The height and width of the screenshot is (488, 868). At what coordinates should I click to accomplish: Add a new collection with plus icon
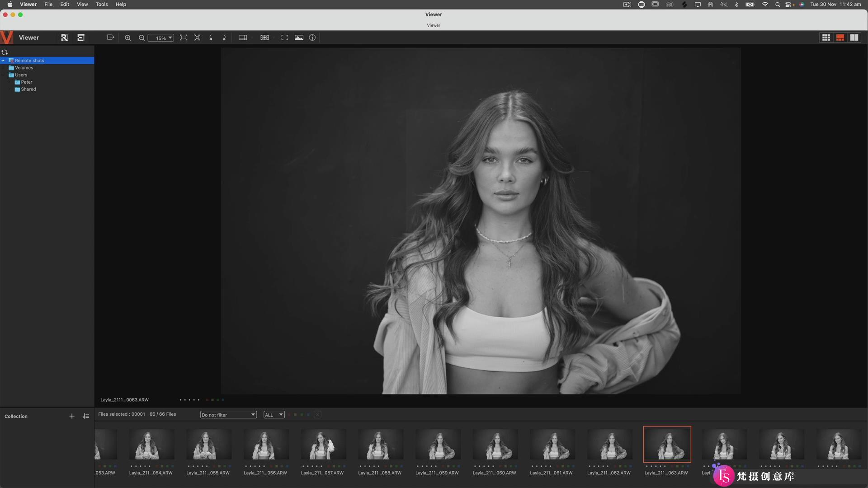coord(72,416)
